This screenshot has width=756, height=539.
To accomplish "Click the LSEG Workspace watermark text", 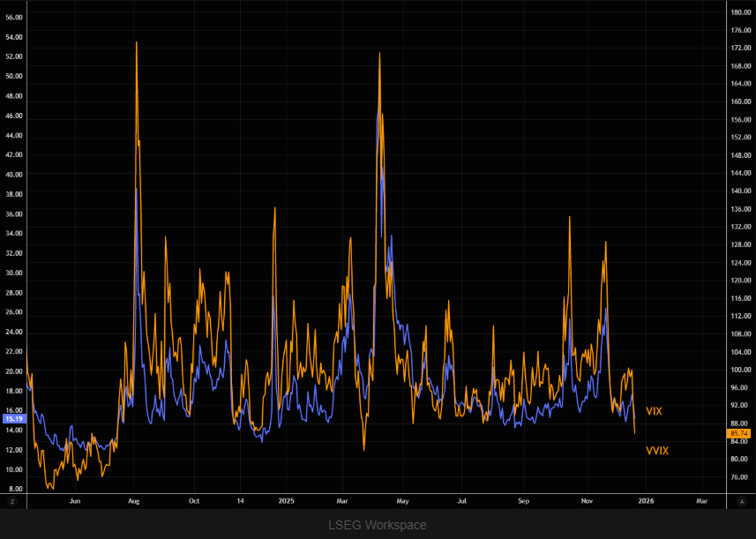I will [378, 525].
